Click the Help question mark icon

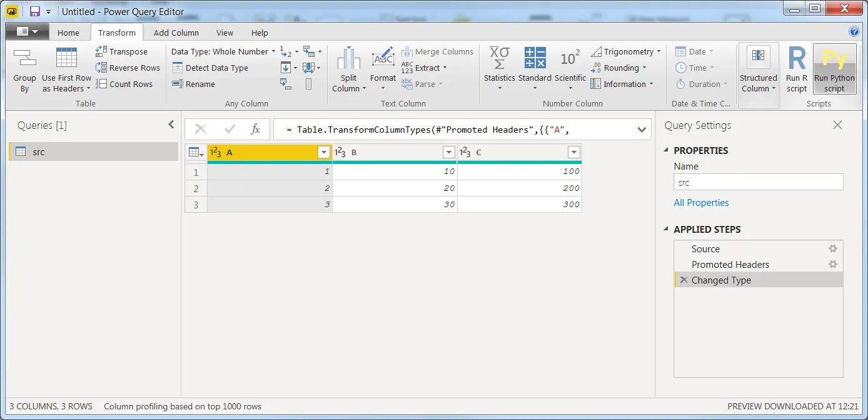854,32
